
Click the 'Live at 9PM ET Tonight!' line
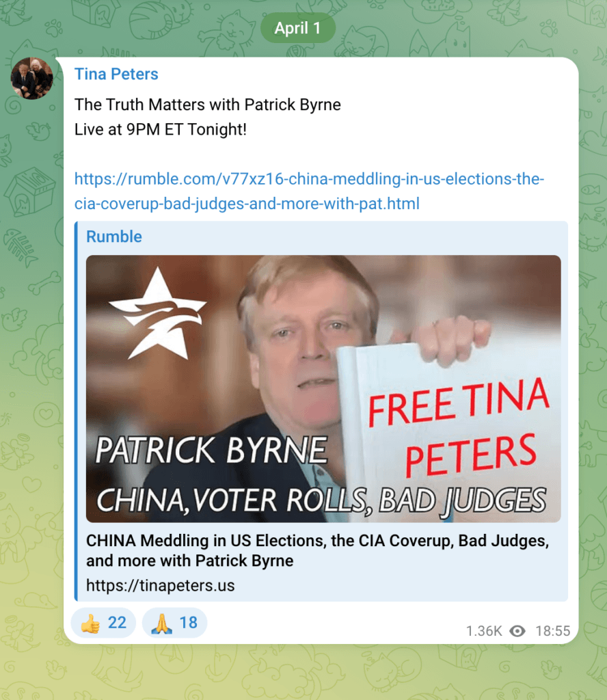pos(160,129)
